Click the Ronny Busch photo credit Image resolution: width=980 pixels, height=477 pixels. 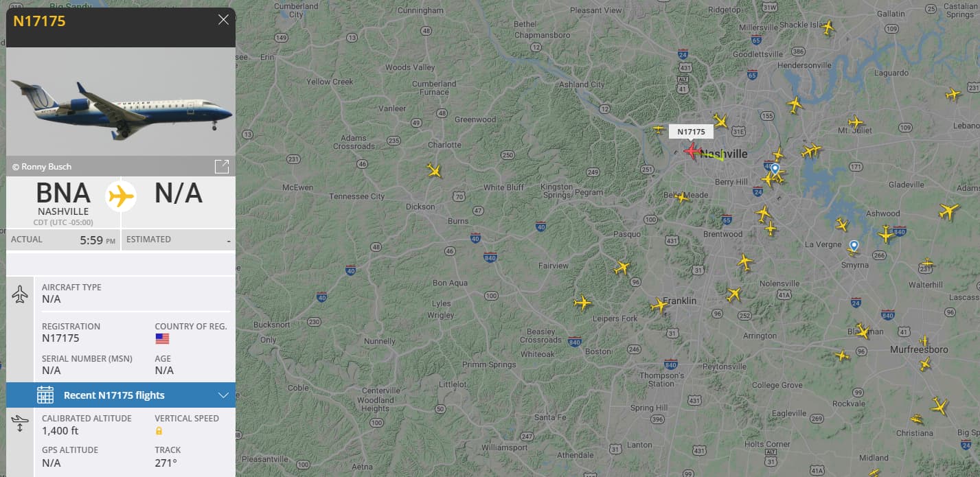click(x=42, y=167)
